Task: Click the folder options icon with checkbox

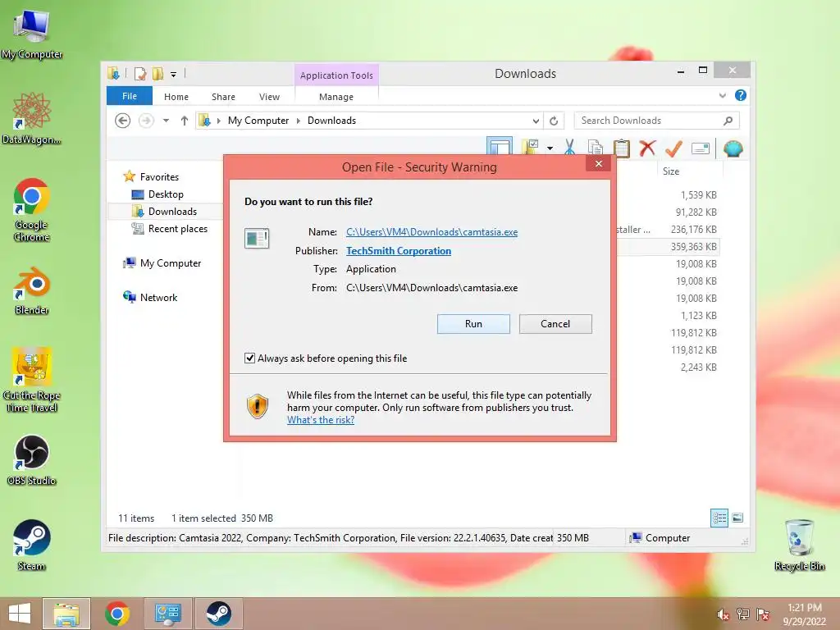Action: 530,148
